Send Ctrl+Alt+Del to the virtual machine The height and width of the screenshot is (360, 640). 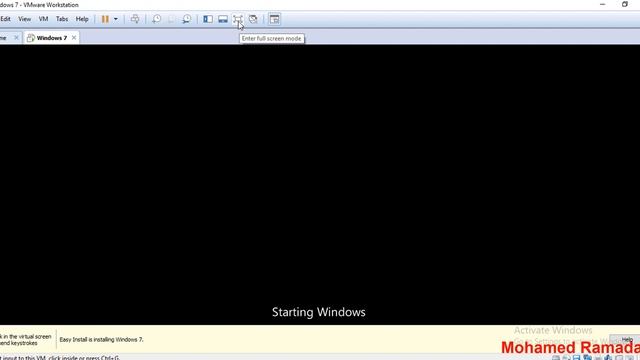[x=135, y=19]
